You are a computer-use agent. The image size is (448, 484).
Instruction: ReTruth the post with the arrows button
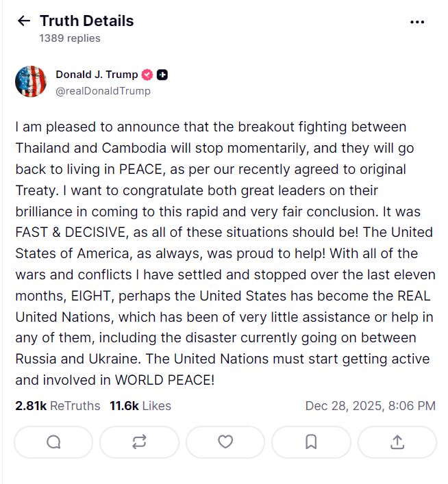[139, 442]
